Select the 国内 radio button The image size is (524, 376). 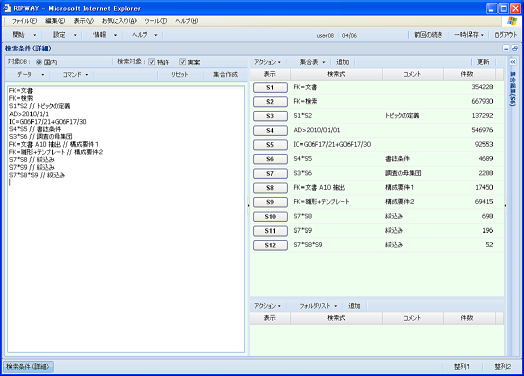[39, 62]
